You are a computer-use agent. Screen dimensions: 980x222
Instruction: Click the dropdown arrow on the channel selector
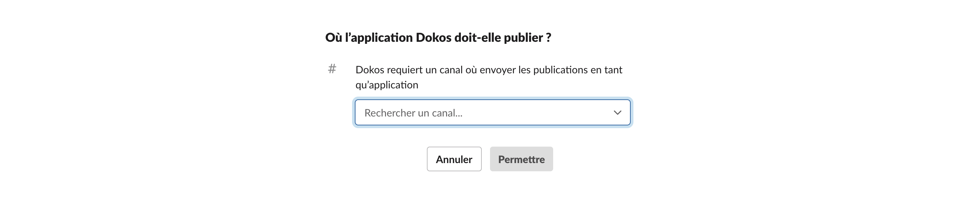618,112
